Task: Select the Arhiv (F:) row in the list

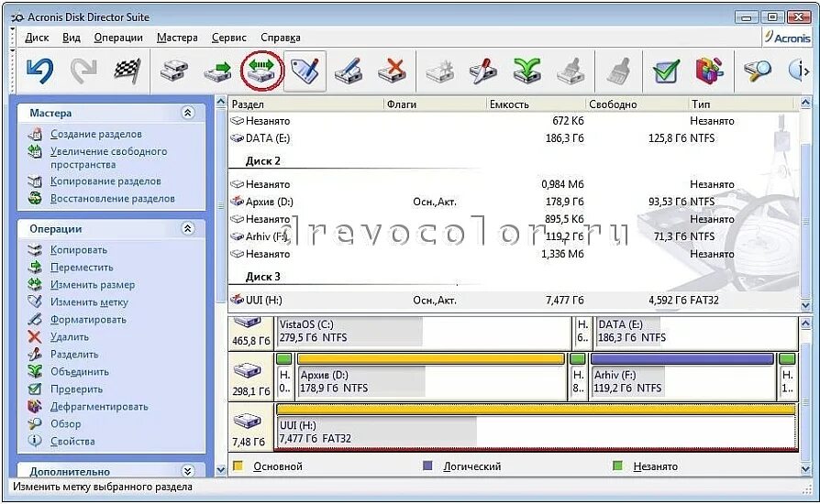Action: [x=514, y=236]
